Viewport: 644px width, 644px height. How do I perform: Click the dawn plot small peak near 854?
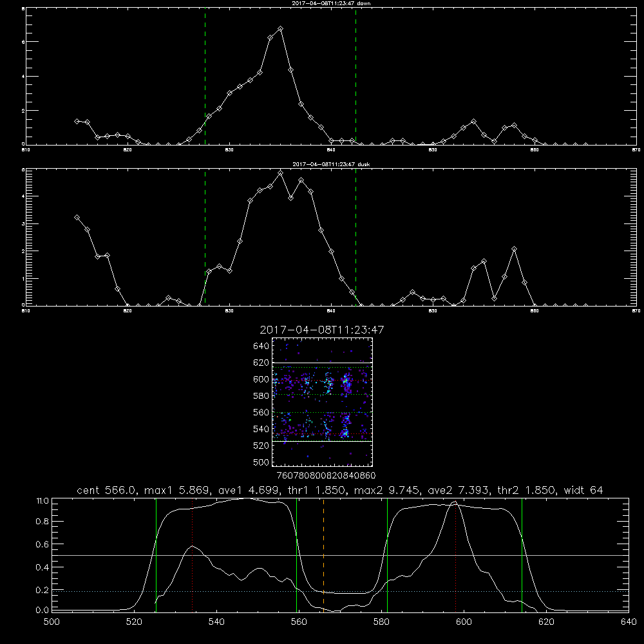473,122
